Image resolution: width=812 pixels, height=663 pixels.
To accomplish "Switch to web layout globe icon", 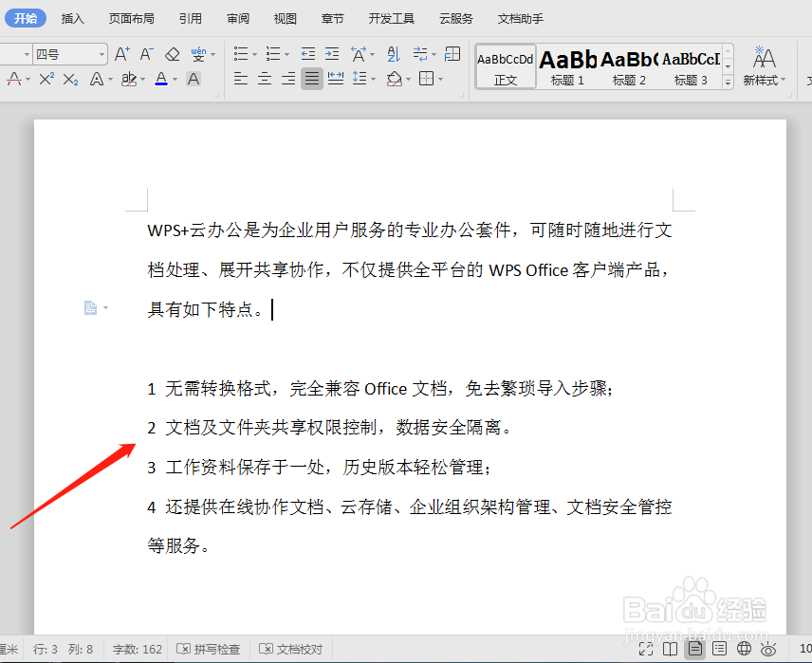I will click(x=744, y=649).
